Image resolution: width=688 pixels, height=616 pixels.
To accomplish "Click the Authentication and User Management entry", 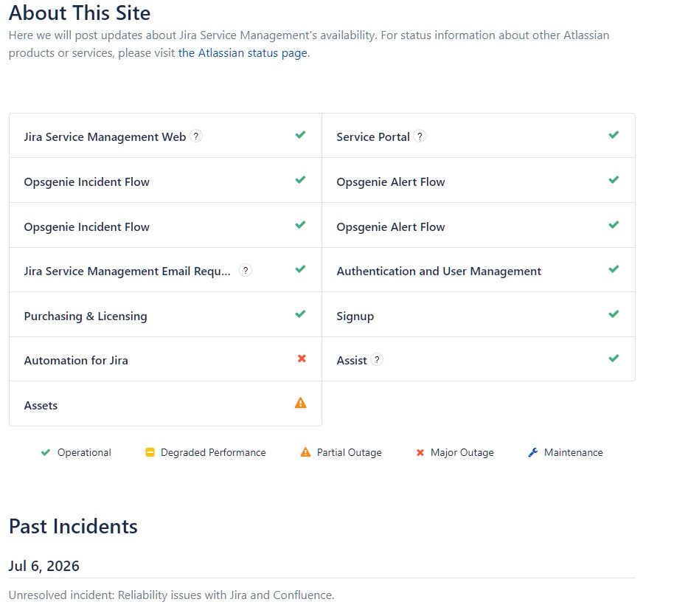I will [439, 271].
